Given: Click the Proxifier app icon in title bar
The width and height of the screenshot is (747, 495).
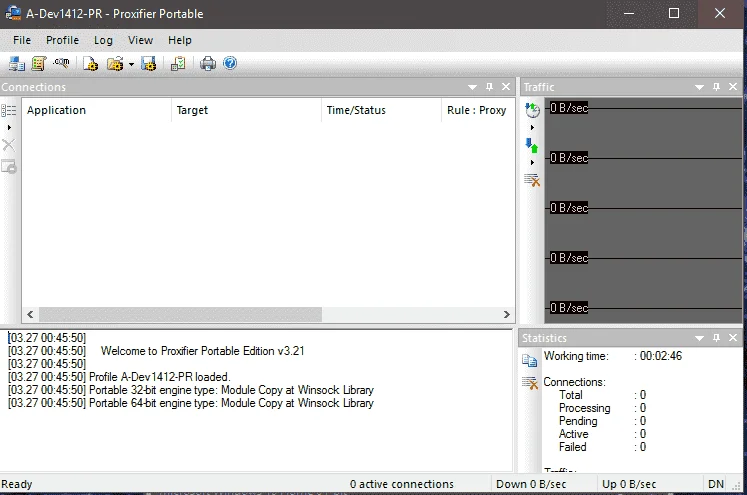Looking at the screenshot, I should (x=13, y=13).
